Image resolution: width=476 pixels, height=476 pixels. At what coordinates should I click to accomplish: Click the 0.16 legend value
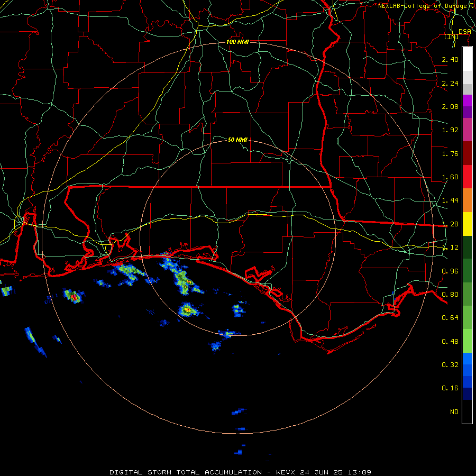(x=450, y=388)
